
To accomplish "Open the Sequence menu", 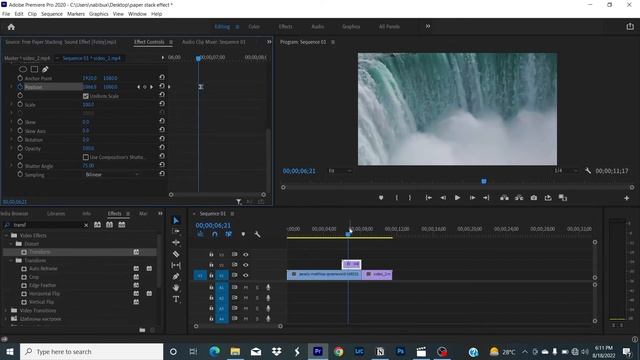I will pyautogui.click(x=52, y=14).
